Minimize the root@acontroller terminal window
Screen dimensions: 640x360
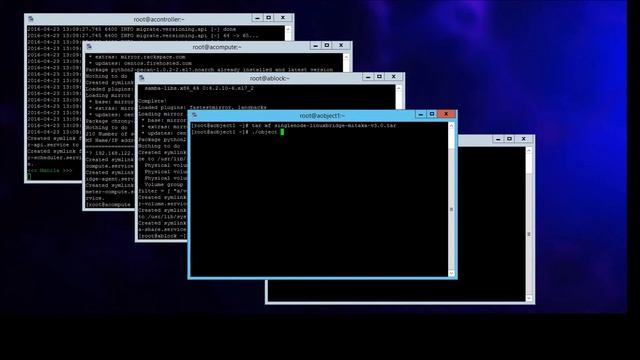click(x=257, y=18)
